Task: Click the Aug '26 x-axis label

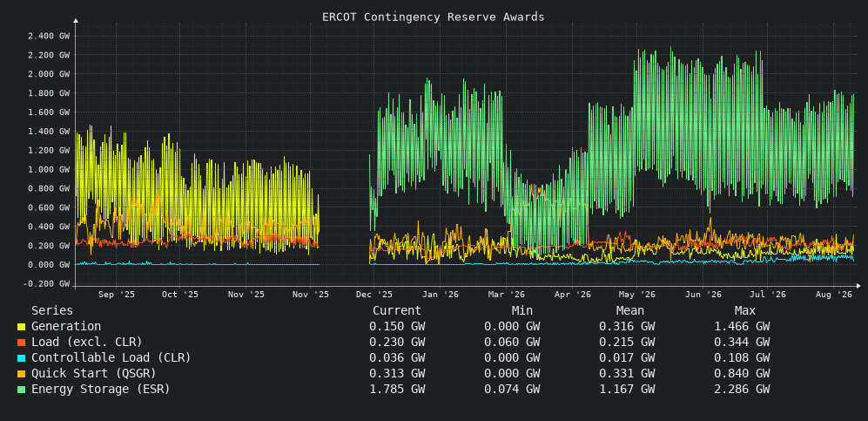Action: (834, 295)
